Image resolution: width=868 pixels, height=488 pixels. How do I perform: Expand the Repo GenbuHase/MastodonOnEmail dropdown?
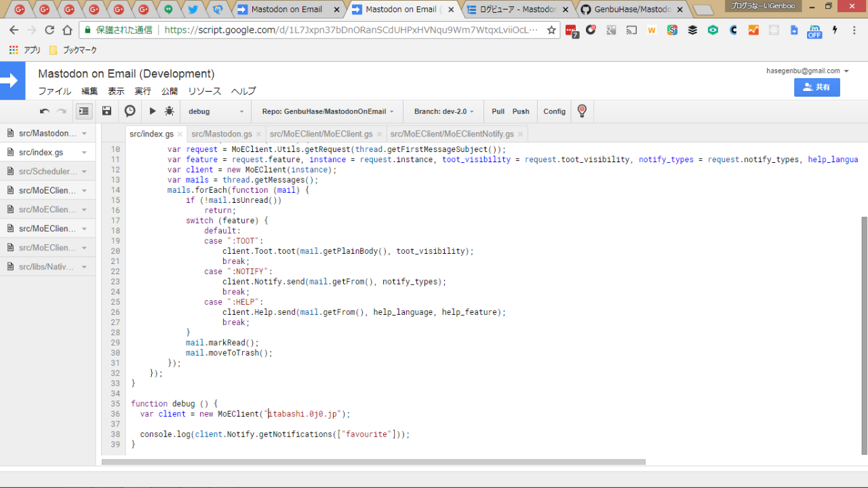click(x=328, y=111)
